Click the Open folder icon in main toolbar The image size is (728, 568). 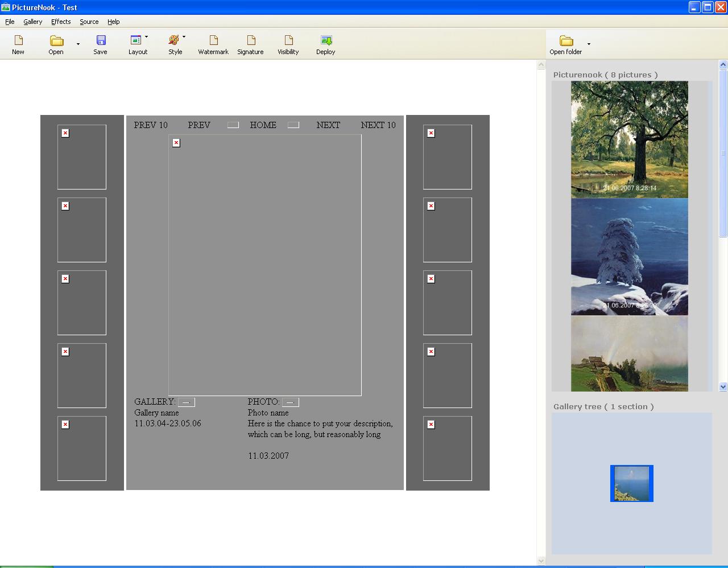click(x=56, y=40)
